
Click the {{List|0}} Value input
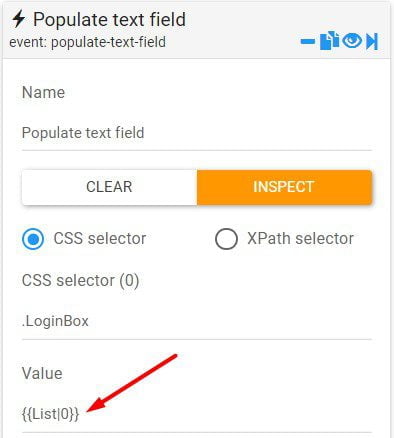(197, 414)
